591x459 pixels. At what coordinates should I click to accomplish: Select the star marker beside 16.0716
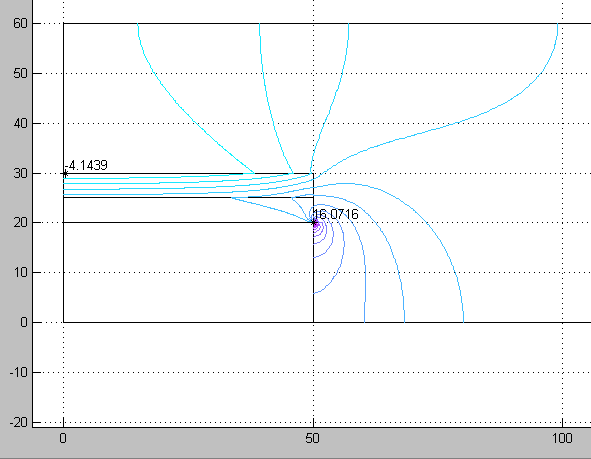[314, 223]
